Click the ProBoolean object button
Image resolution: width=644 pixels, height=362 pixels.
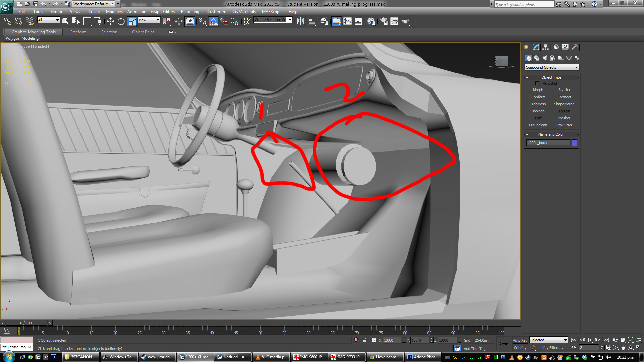538,125
